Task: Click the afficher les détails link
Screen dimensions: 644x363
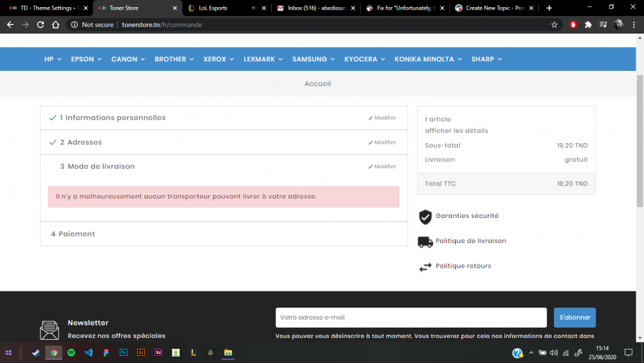Action: click(x=457, y=131)
